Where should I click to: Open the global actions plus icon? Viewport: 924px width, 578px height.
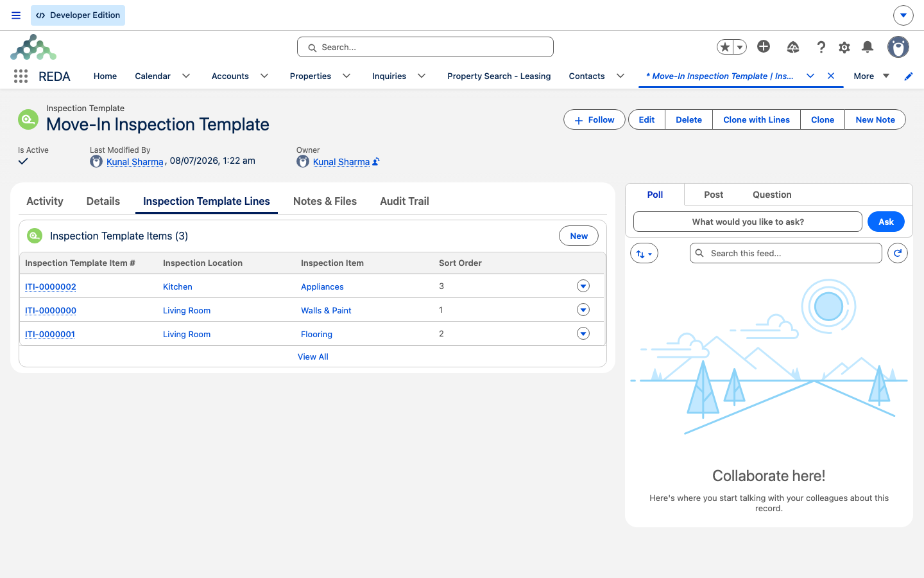(x=764, y=46)
